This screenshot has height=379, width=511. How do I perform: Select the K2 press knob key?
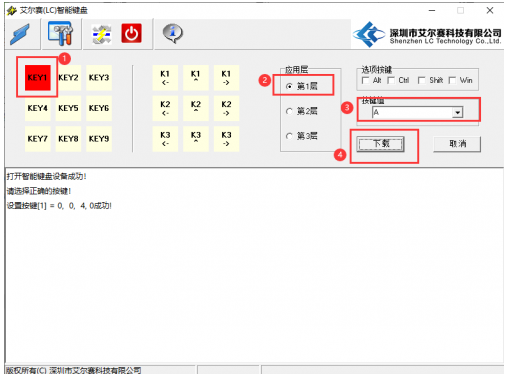(196, 108)
